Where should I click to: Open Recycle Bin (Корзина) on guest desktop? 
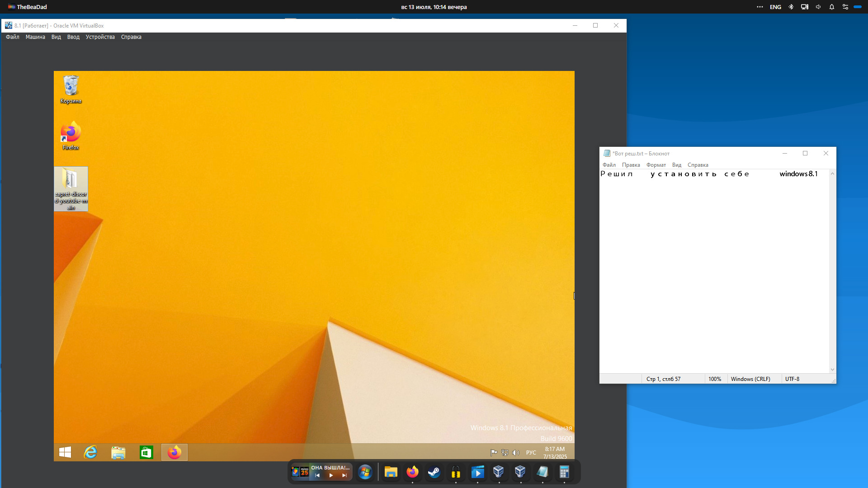coord(71,89)
